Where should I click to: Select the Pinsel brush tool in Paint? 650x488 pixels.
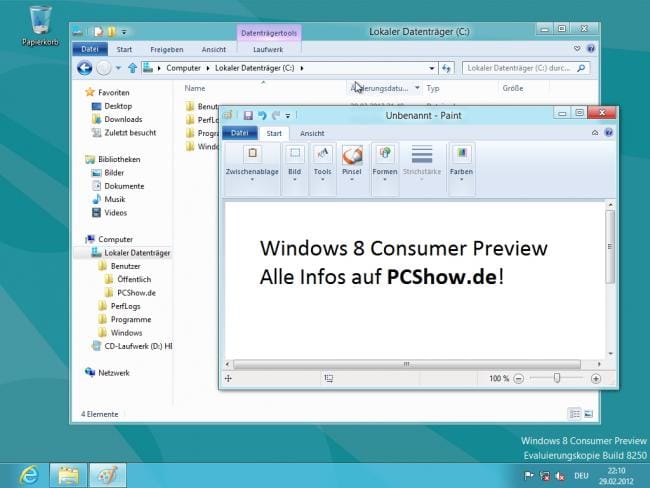click(352, 165)
